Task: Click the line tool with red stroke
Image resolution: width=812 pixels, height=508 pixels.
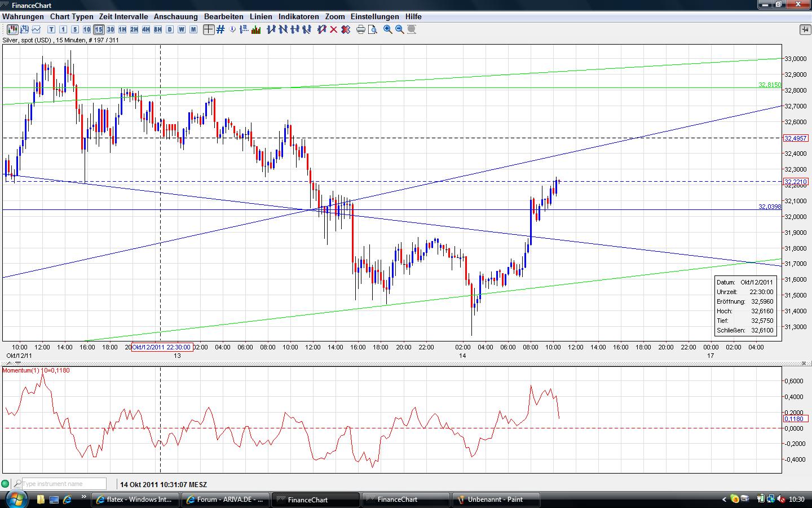Action: pyautogui.click(x=322, y=29)
